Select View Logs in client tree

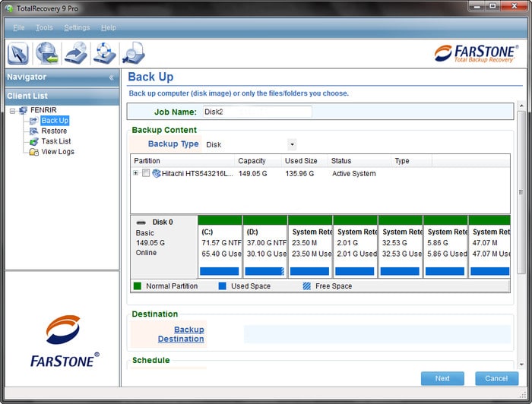pos(58,152)
